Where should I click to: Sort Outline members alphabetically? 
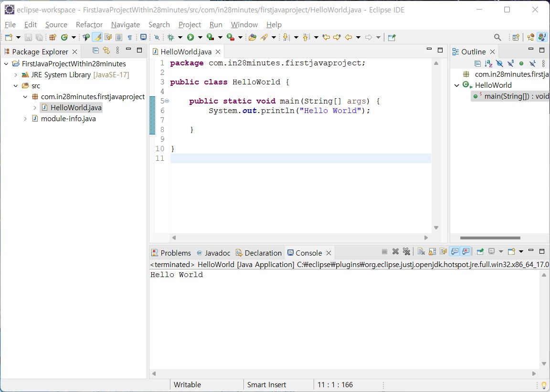(488, 63)
